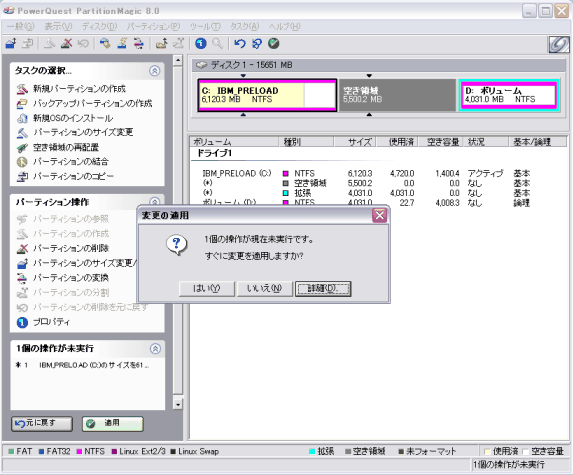This screenshot has width=573, height=475.
Task: Select the C: IBM_PRELOAD partition block in disk map
Action: pyautogui.click(x=267, y=95)
